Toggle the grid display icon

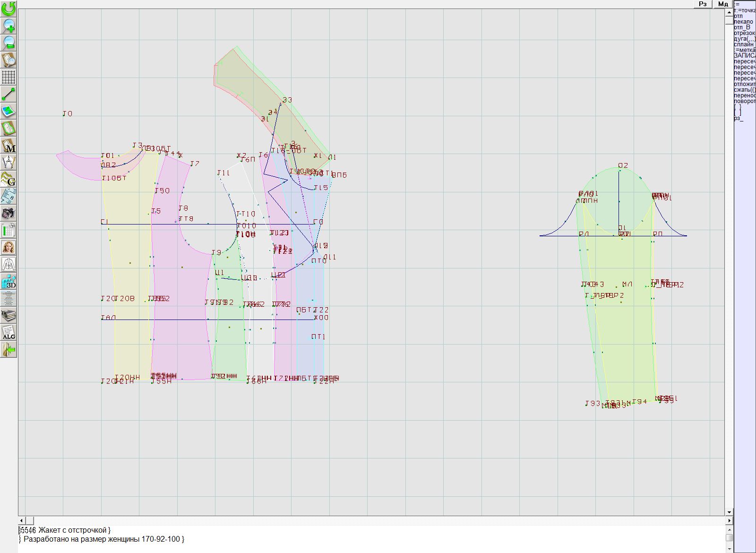point(9,77)
